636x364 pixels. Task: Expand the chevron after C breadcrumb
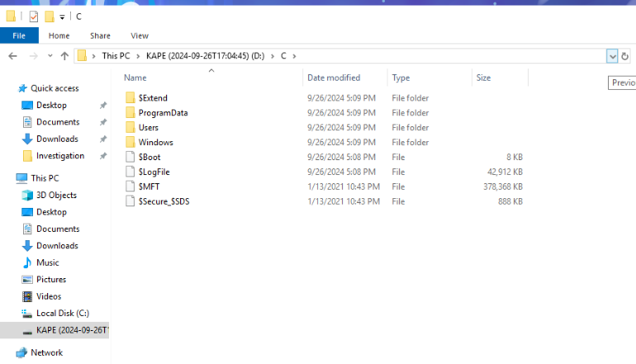(295, 56)
